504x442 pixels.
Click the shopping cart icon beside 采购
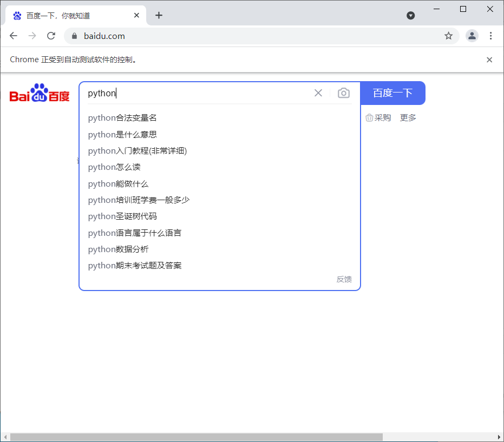369,117
